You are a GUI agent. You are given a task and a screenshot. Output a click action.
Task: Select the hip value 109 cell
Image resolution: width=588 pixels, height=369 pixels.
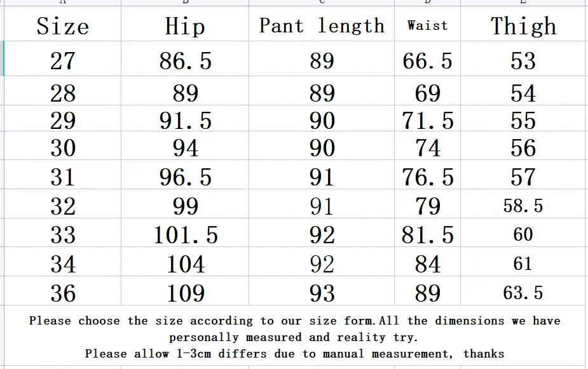tap(185, 293)
